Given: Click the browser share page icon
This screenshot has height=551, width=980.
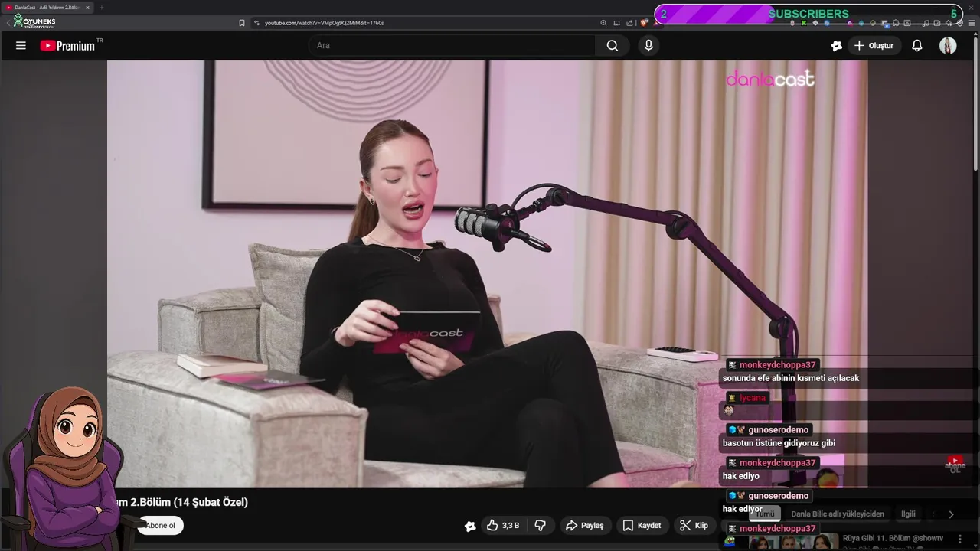Looking at the screenshot, I should tap(630, 23).
